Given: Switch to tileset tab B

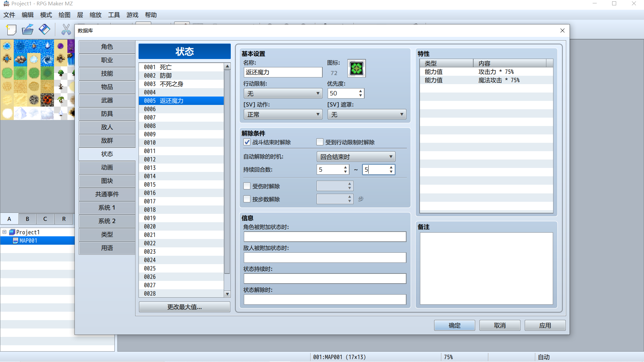Looking at the screenshot, I should [28, 219].
